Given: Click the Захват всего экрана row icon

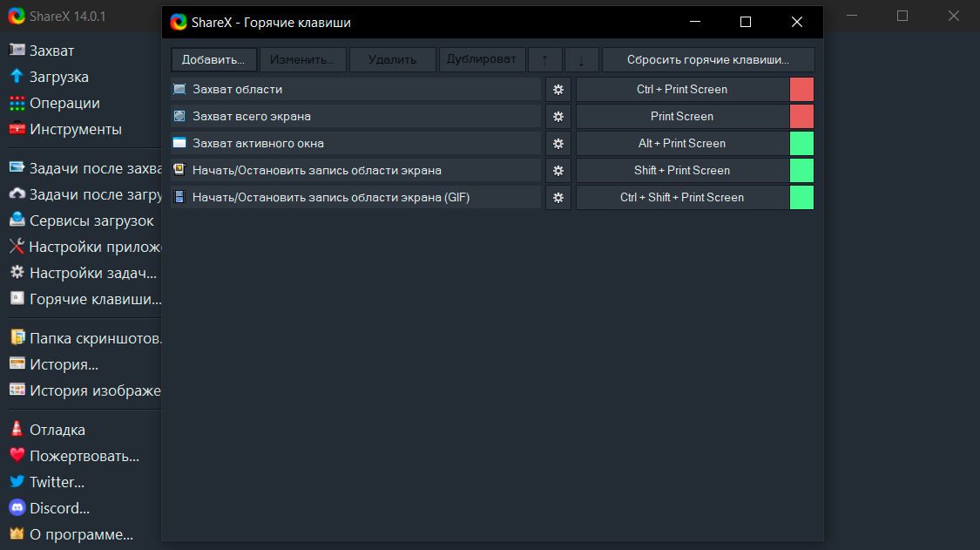Looking at the screenshot, I should [179, 116].
